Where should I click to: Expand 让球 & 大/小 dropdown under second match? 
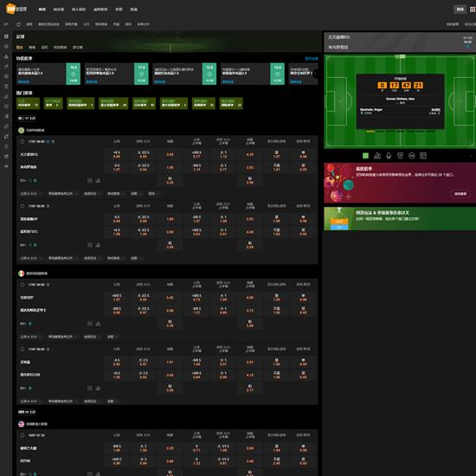tap(31, 258)
